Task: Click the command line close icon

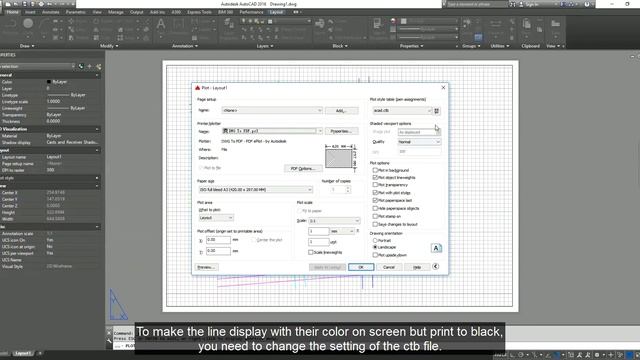Action: coord(109,333)
